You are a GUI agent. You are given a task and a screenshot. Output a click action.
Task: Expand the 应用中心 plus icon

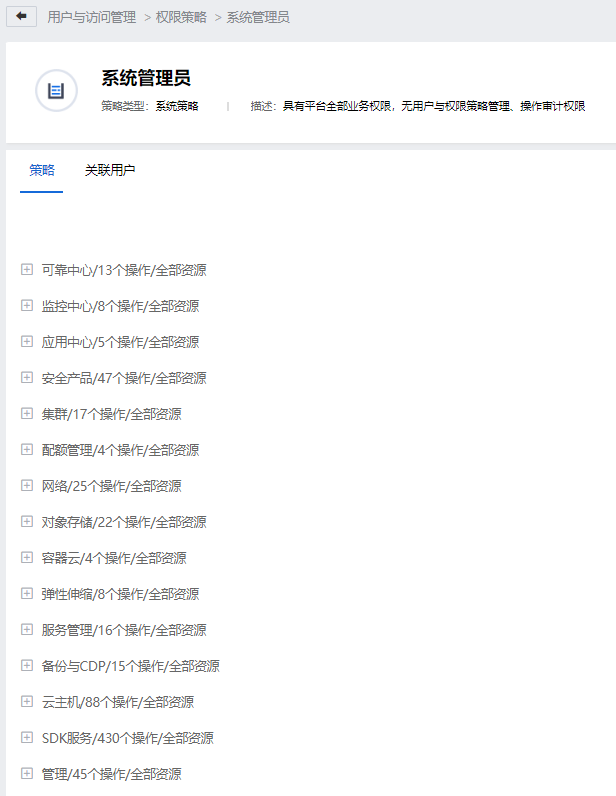[27, 342]
